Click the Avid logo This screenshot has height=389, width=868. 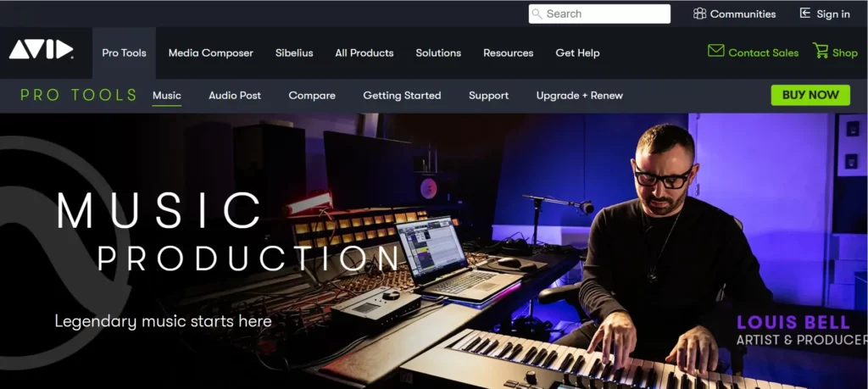(41, 50)
